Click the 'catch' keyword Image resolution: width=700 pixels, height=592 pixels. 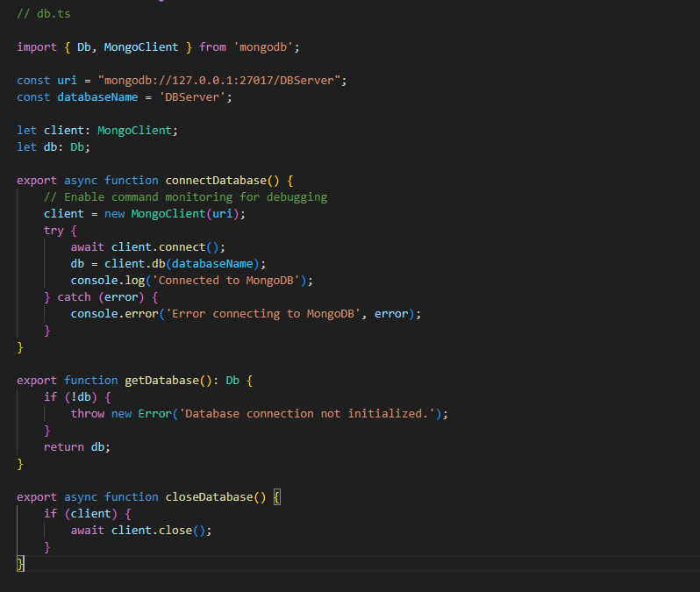coord(74,297)
